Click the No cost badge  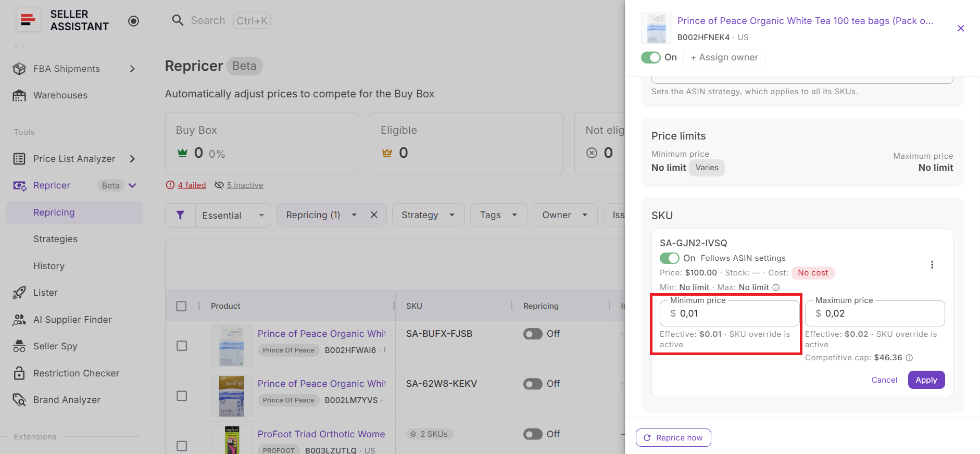point(813,273)
